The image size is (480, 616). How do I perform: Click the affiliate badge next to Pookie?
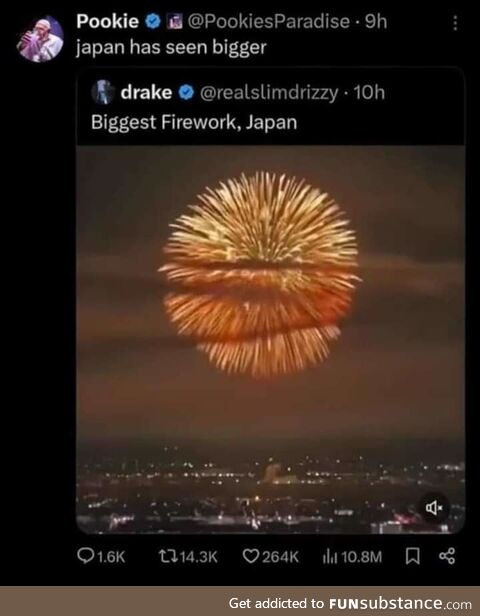[x=173, y=22]
